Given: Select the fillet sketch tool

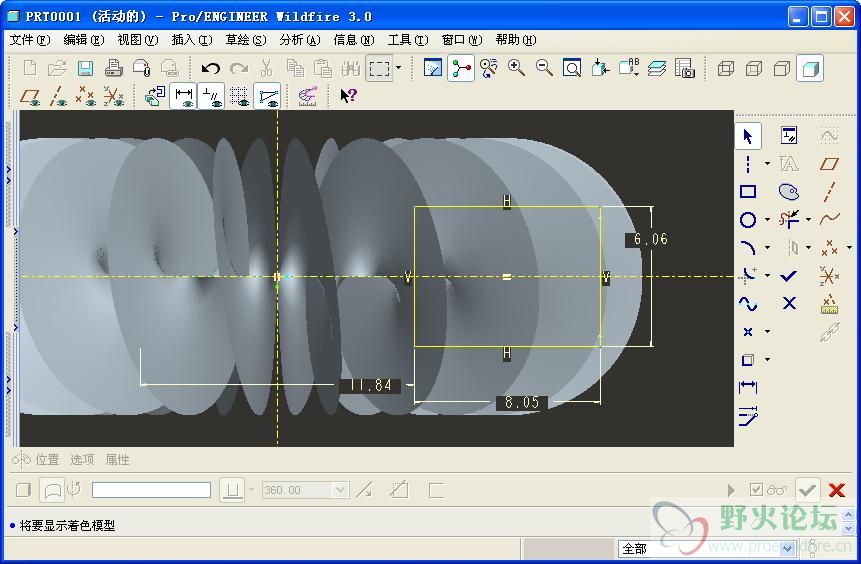Looking at the screenshot, I should click(x=748, y=275).
